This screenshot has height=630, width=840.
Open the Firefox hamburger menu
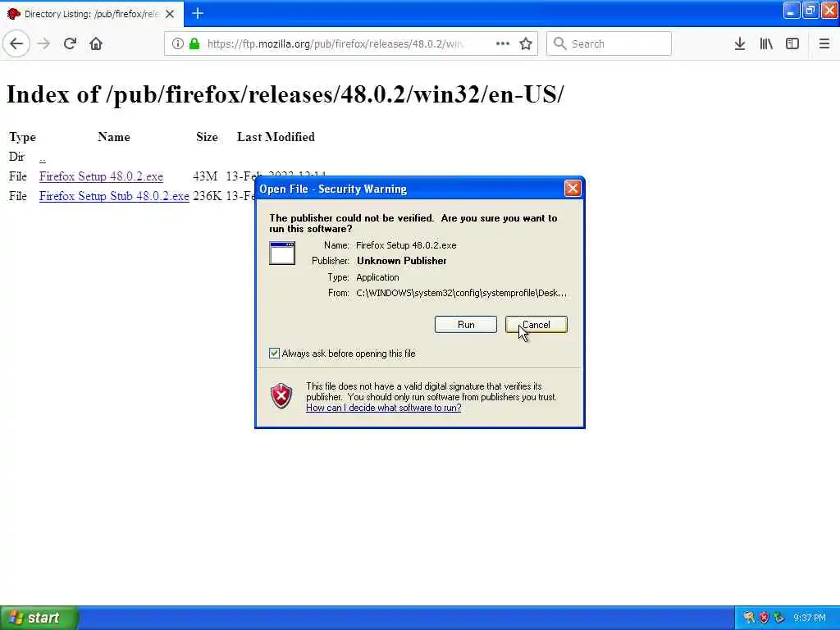click(x=824, y=43)
